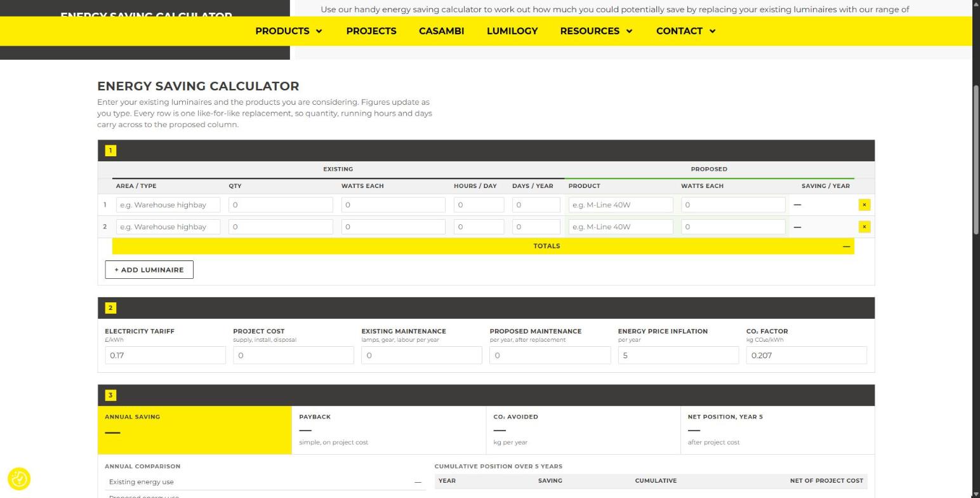Click the Totals label in the yellow bar
This screenshot has height=498, width=980.
click(x=546, y=246)
